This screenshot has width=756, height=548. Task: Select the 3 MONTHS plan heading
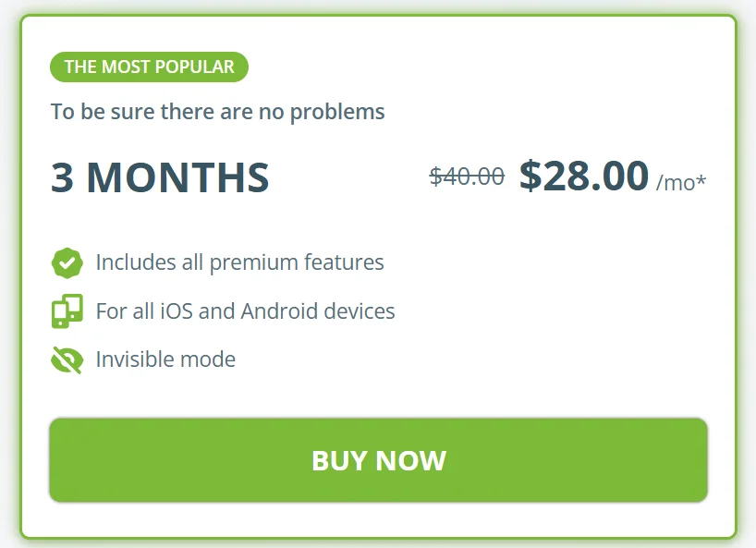point(160,177)
